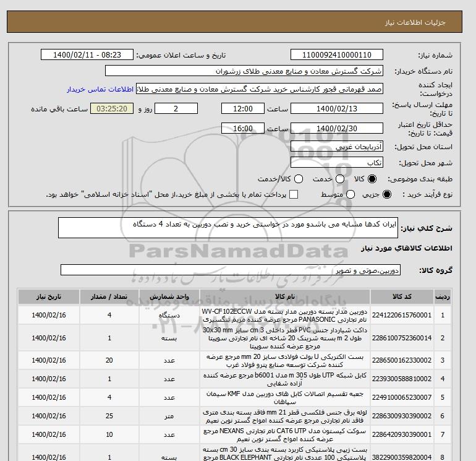The width and height of the screenshot is (476, 461).
Task: Click the PVC slotted duct item name
Action: tap(285, 338)
